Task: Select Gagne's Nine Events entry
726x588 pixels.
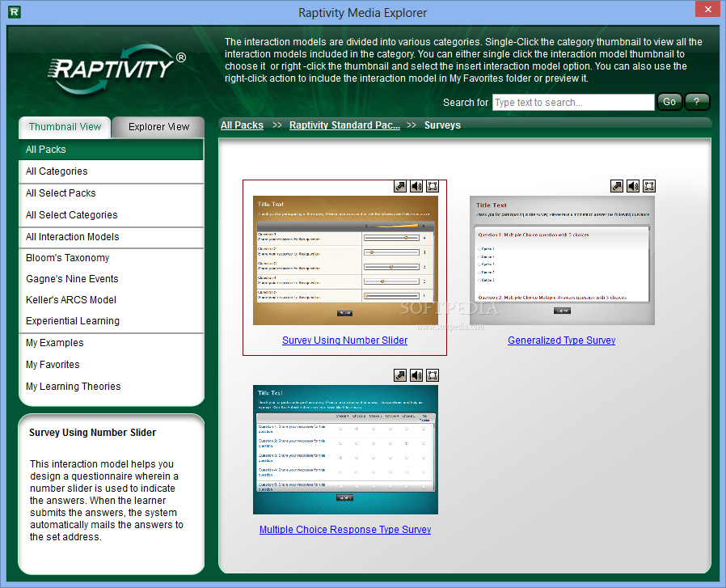Action: (x=111, y=279)
